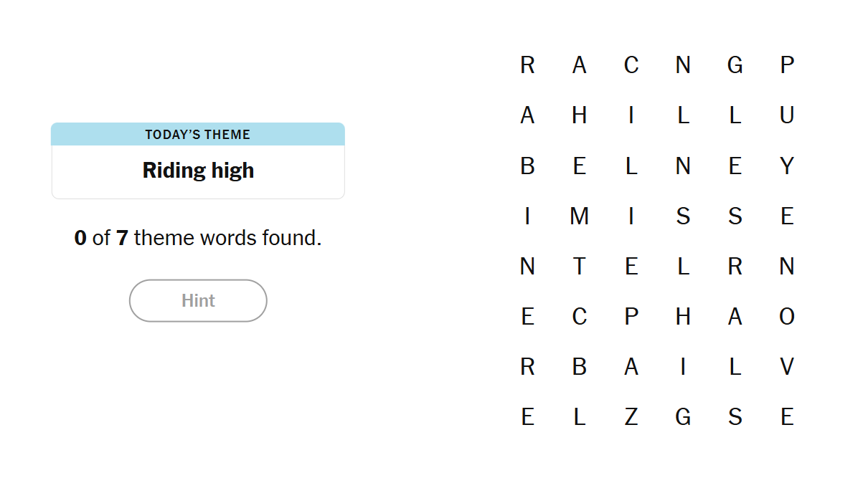
Task: Click the "0 of 7 theme words found" text
Action: click(x=198, y=238)
